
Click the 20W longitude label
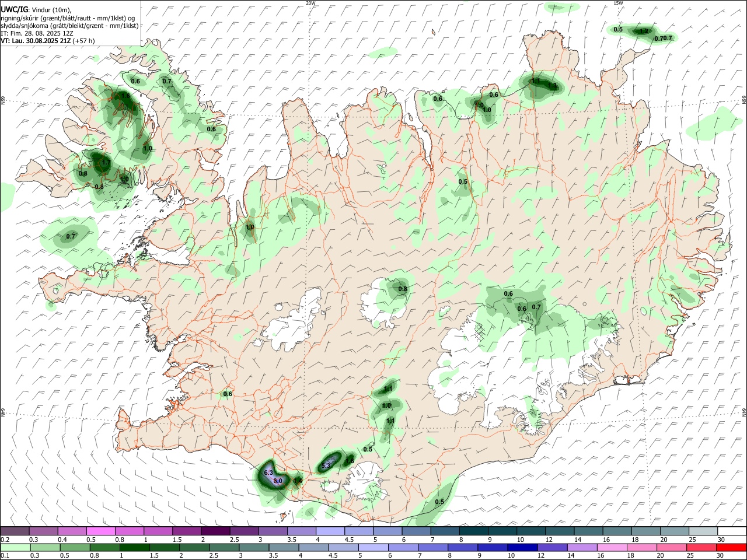coord(310,3)
